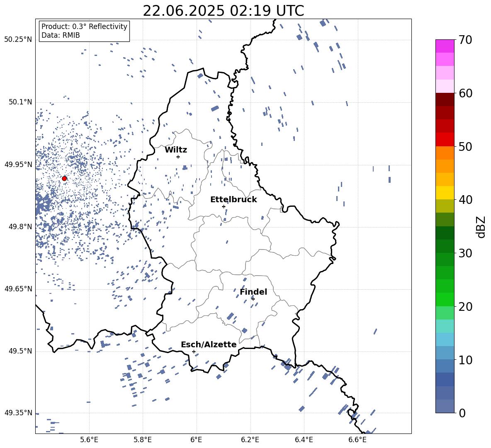The image size is (491, 448).
Task: Click the 49.35°N latitude label
Action: click(18, 413)
